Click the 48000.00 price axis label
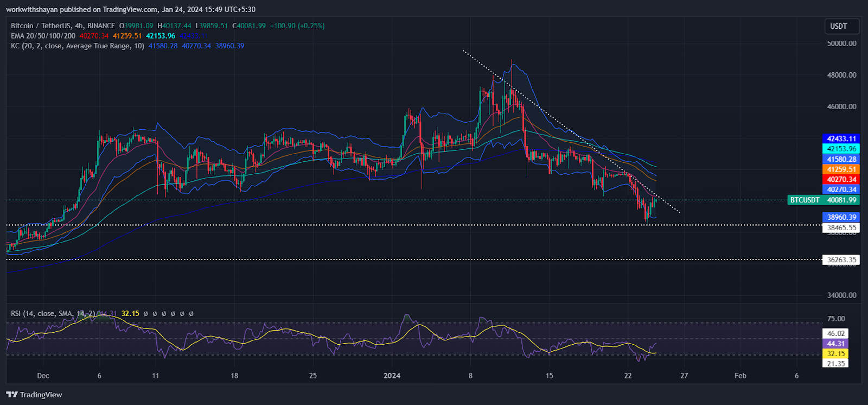 pyautogui.click(x=841, y=75)
